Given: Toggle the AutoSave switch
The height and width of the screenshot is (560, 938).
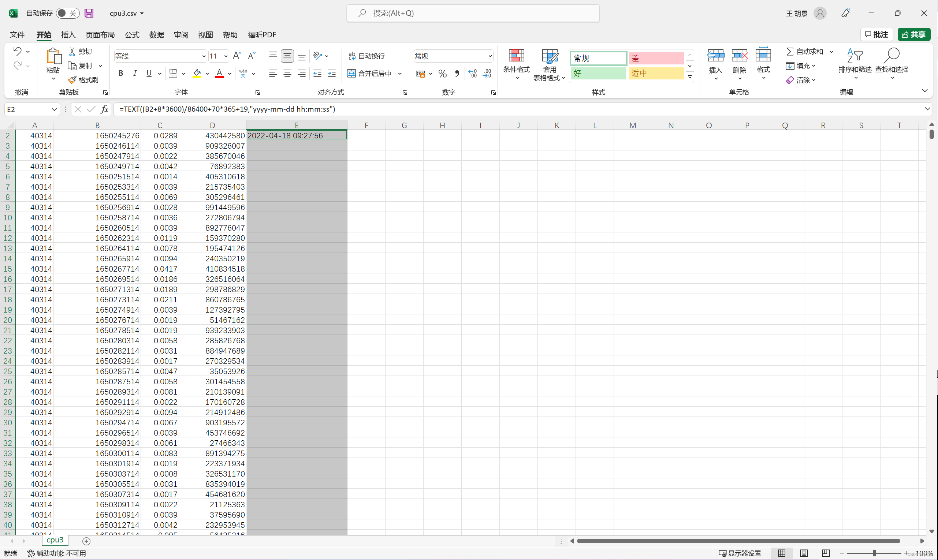Looking at the screenshot, I should (x=67, y=13).
